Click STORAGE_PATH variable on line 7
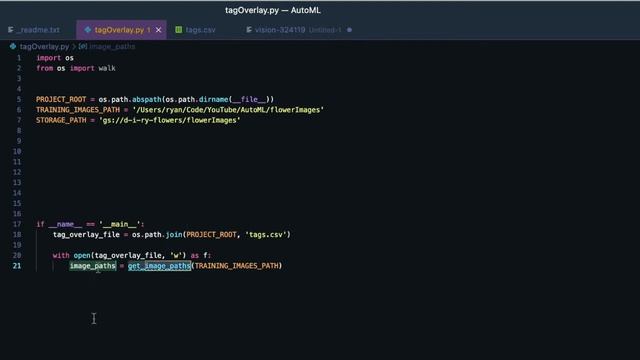This screenshot has height=360, width=640. point(61,120)
